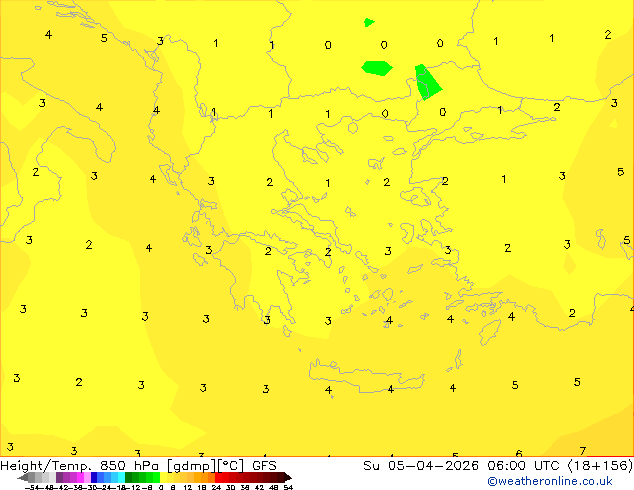Click the GFS model label
Viewport: 634px width, 490px height.
click(x=264, y=465)
